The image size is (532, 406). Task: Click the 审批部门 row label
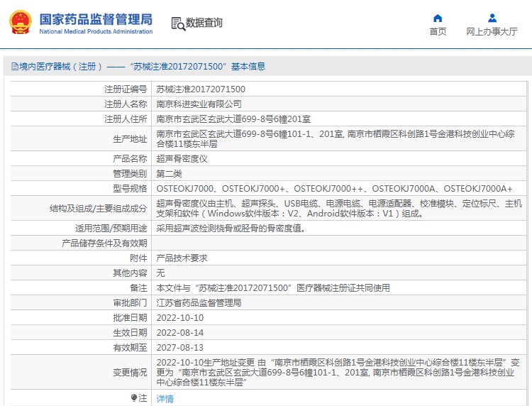pyautogui.click(x=130, y=303)
